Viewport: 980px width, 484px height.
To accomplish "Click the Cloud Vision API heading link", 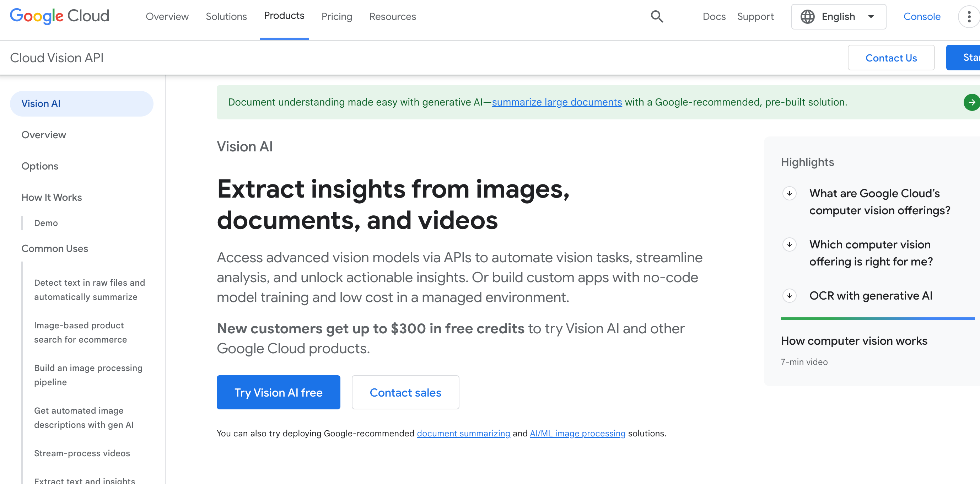I will (x=57, y=58).
